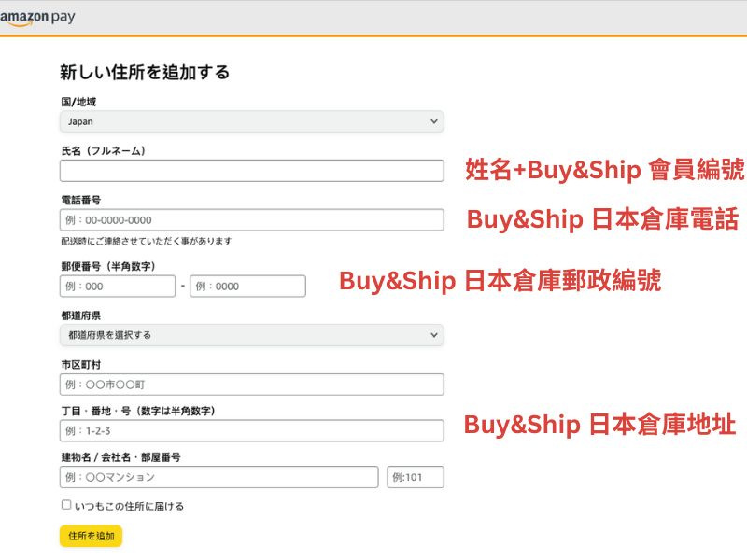
Task: Select the second postal code box (例:0000)
Action: [247, 287]
